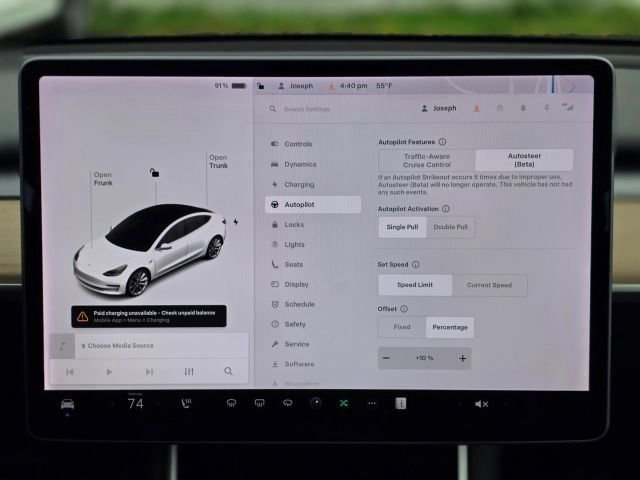
Task: Open the Locks settings menu
Action: point(313,224)
